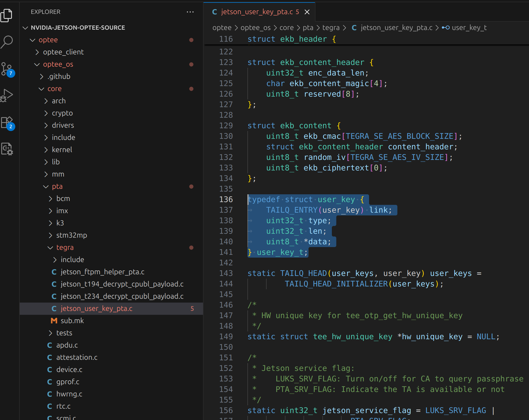Viewport: 529px width, 420px height.
Task: Collapse NVIDIA-JETSON-OPTEE-SOURCE root section
Action: 25,28
